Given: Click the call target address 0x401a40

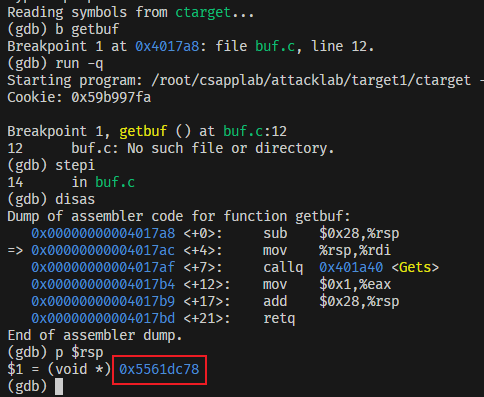Looking at the screenshot, I should click(351, 267).
